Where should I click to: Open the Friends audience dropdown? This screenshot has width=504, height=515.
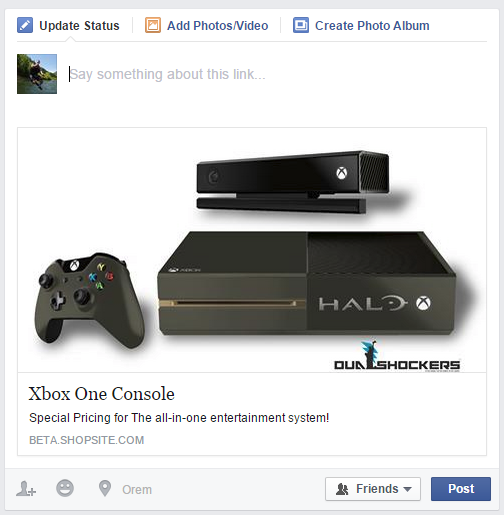(373, 489)
